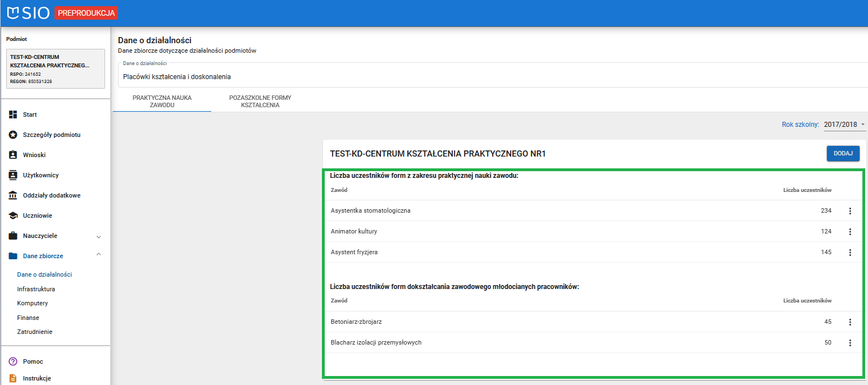
Task: Open Wnioski via its sidebar icon
Action: click(x=13, y=155)
